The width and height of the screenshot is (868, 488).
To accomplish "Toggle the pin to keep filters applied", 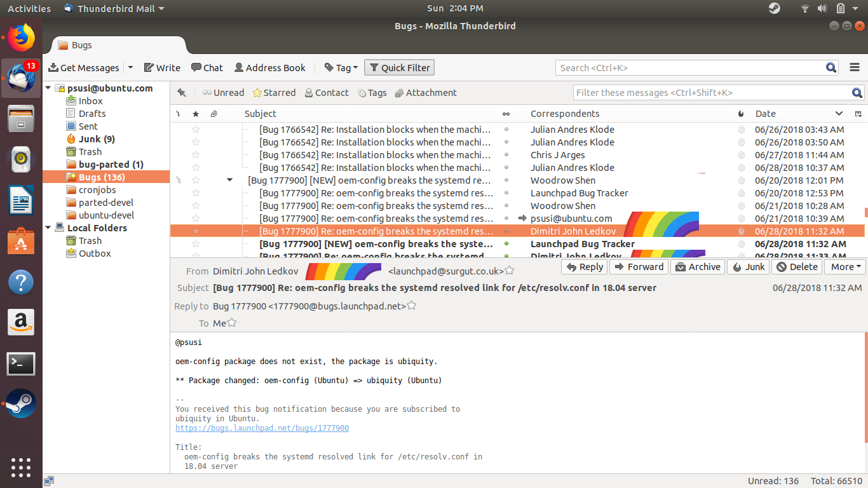I will tap(182, 93).
